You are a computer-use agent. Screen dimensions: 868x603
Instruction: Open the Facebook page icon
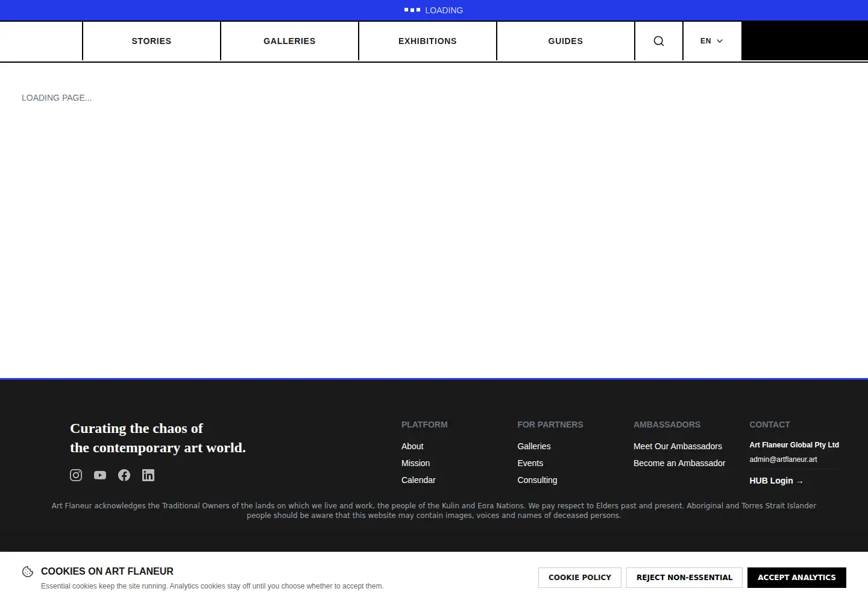[x=124, y=475]
